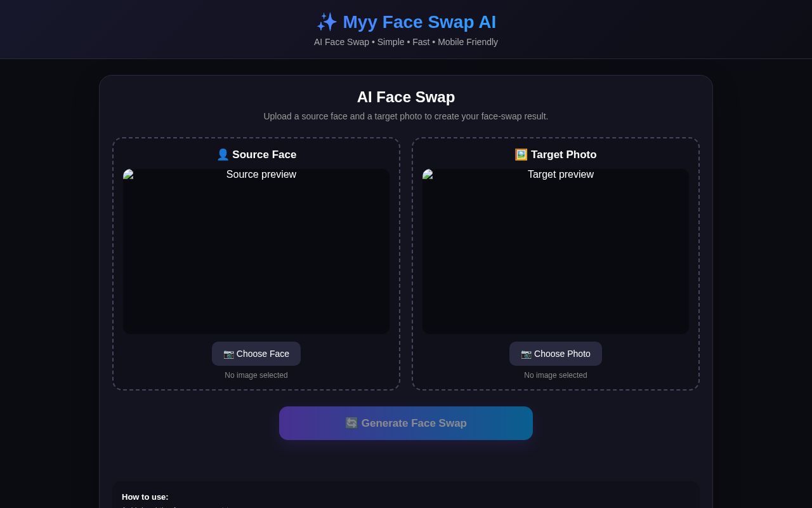Click the Target Photo picture icon
Screen dimensions: 812x508
[521, 154]
